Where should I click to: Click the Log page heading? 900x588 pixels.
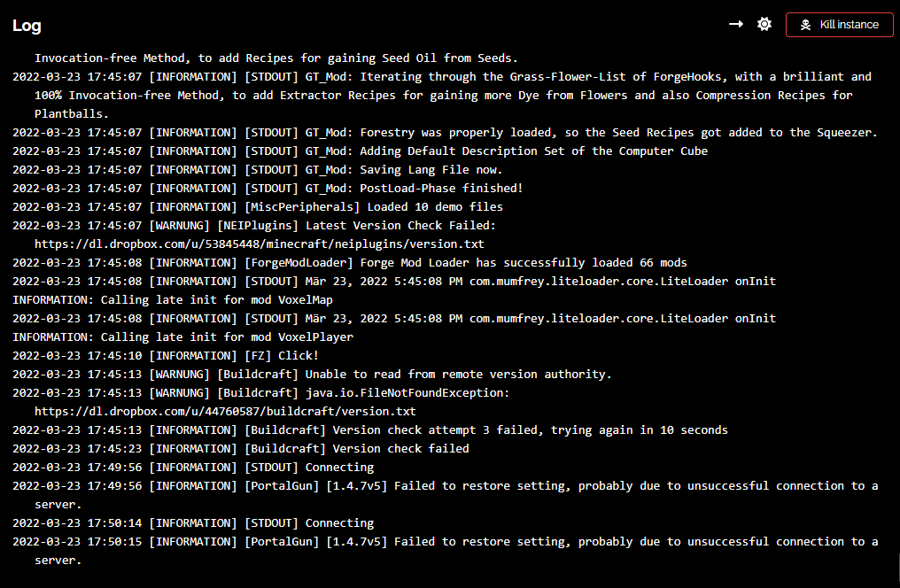(x=26, y=26)
